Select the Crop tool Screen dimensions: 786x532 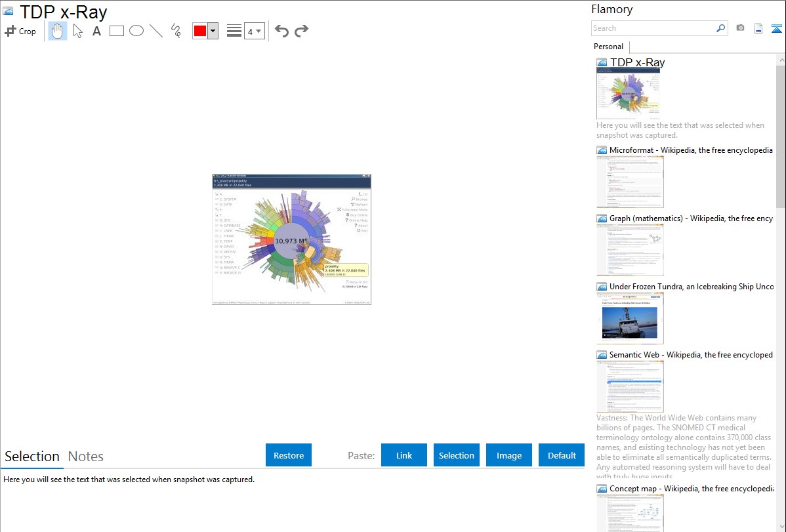click(x=20, y=31)
